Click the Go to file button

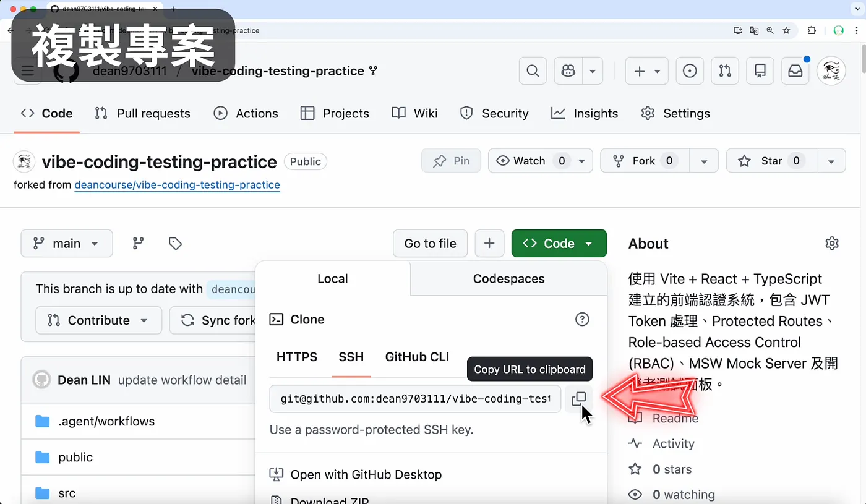431,244
